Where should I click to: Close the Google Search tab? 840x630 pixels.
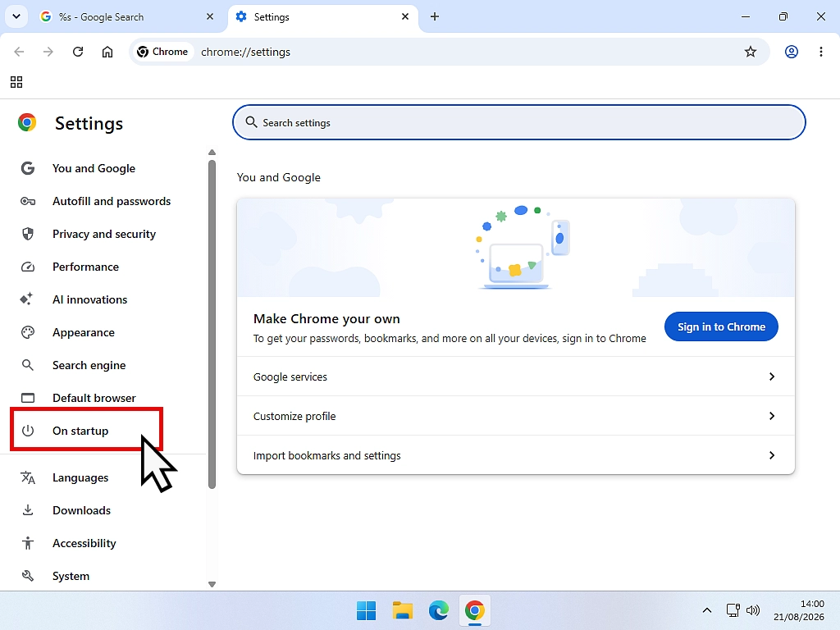pyautogui.click(x=209, y=16)
